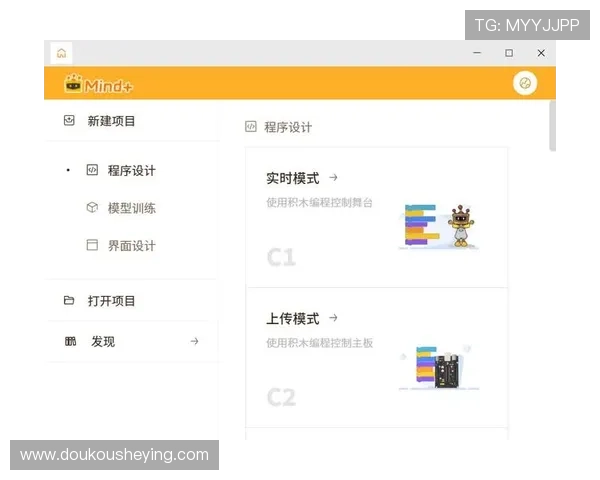Open 模型训练 in the sidebar
This screenshot has height=480, width=600.
(132, 208)
